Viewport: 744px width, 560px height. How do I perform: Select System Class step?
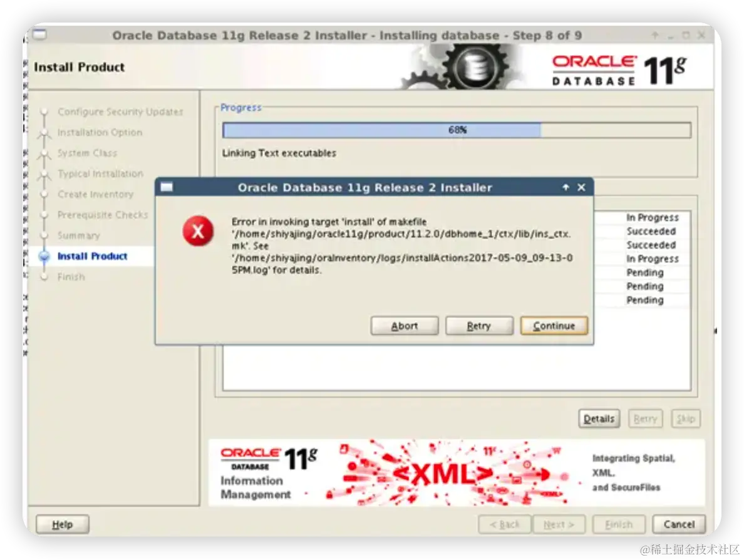point(87,153)
